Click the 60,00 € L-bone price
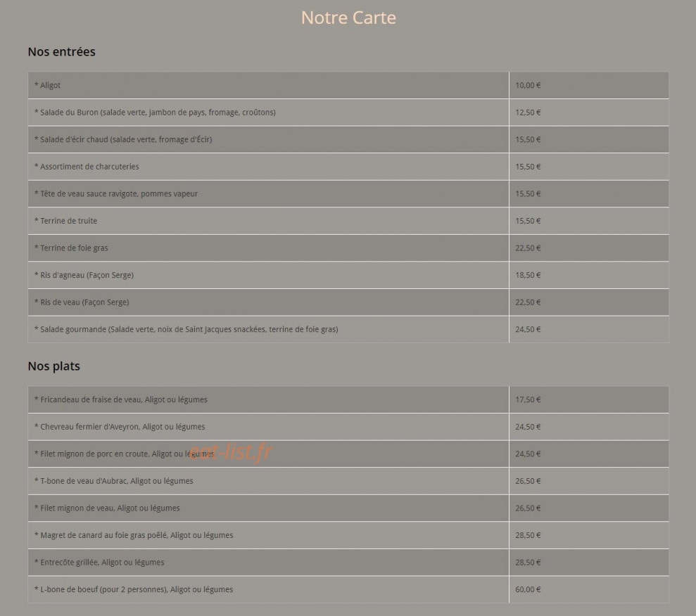This screenshot has height=616, width=696. (528, 589)
